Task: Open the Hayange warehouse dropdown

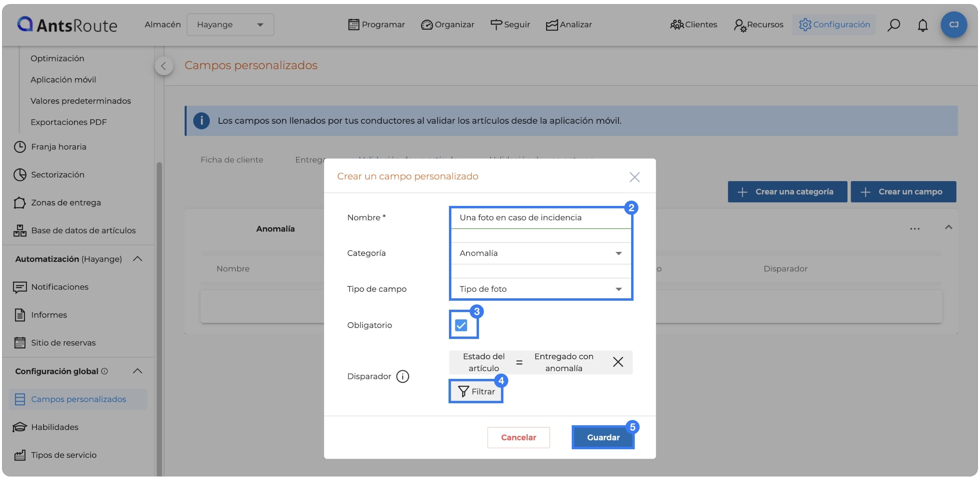Action: click(230, 25)
